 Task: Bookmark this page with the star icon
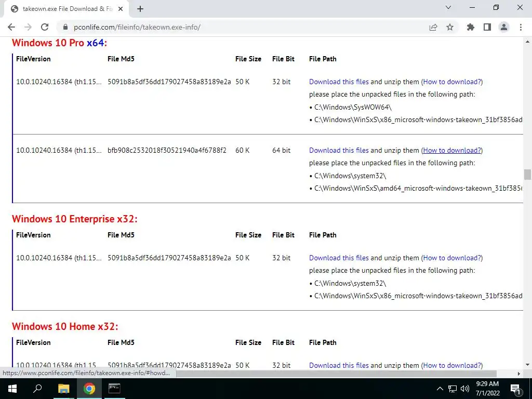click(450, 27)
